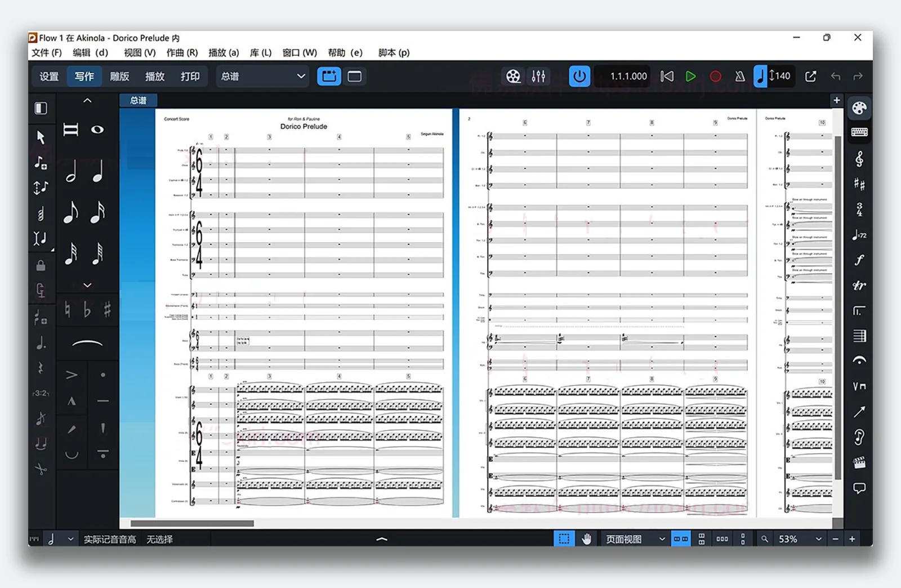Open the Video panel clapperboard
This screenshot has width=901, height=588.
[859, 463]
